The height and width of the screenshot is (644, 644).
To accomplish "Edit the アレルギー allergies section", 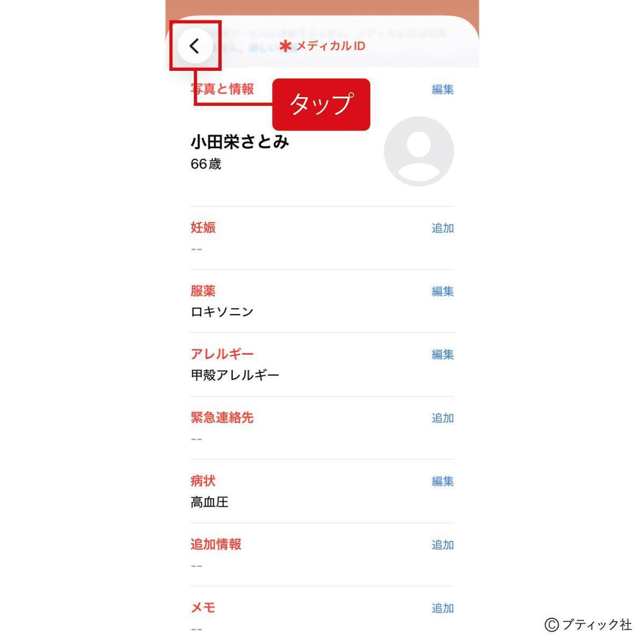I will click(x=441, y=354).
